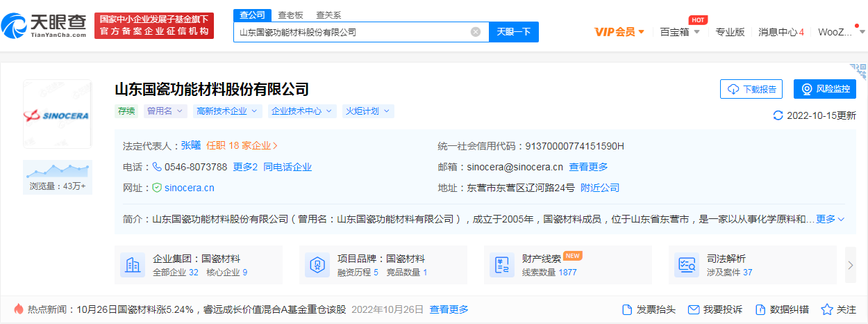Expand the 企业技术中心 tag dropdown
868x324 pixels.
pyautogui.click(x=302, y=111)
